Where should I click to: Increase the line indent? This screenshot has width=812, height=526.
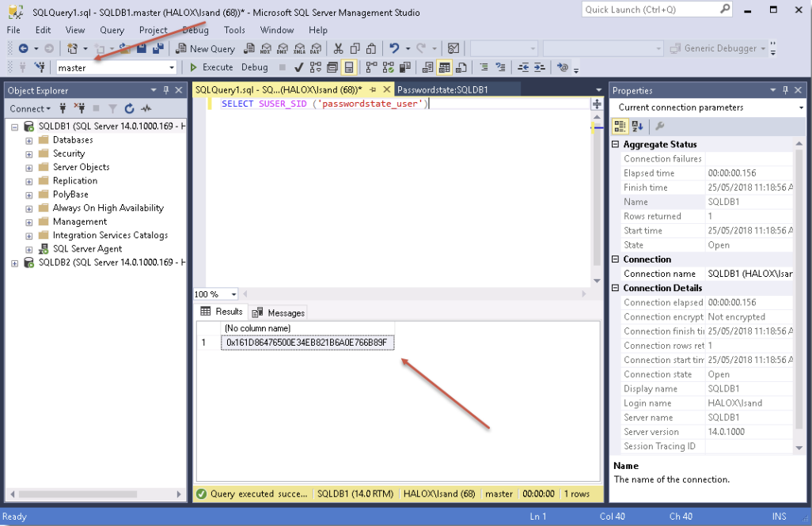[540, 67]
